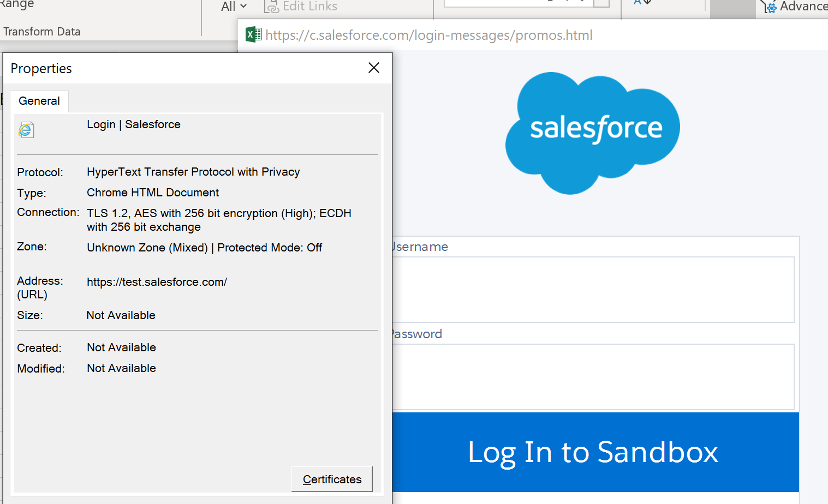
Task: Click the A-Z sort arrow icon
Action: pyautogui.click(x=643, y=3)
